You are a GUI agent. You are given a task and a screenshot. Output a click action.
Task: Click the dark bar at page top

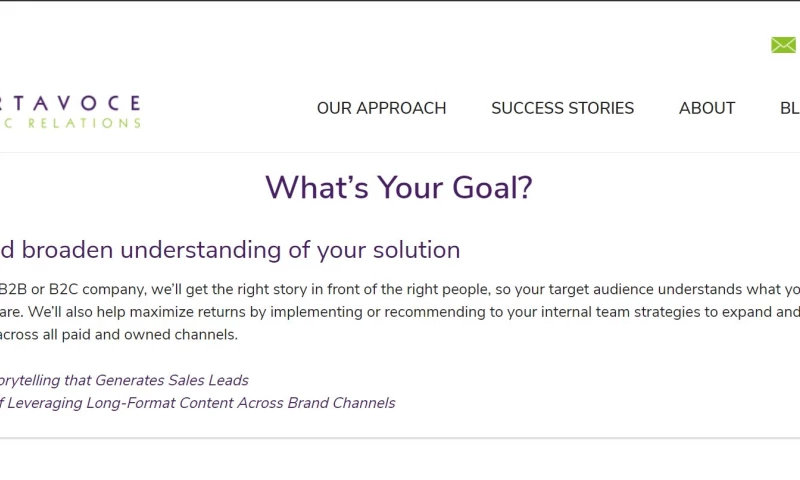(x=400, y=1)
